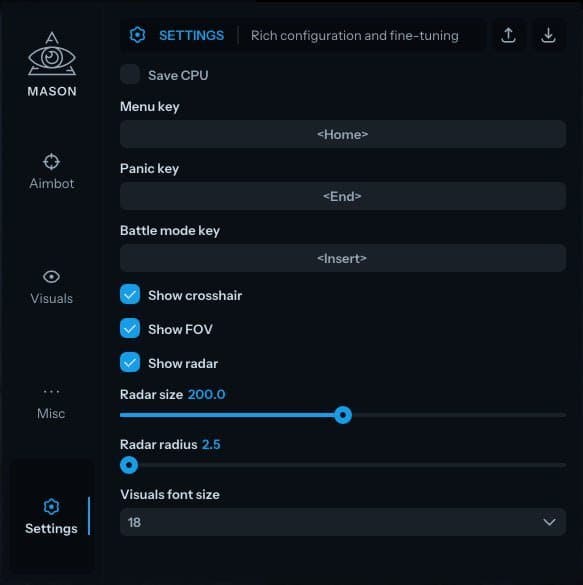Click the upload config icon
Image resolution: width=583 pixels, height=585 pixels.
click(x=508, y=35)
